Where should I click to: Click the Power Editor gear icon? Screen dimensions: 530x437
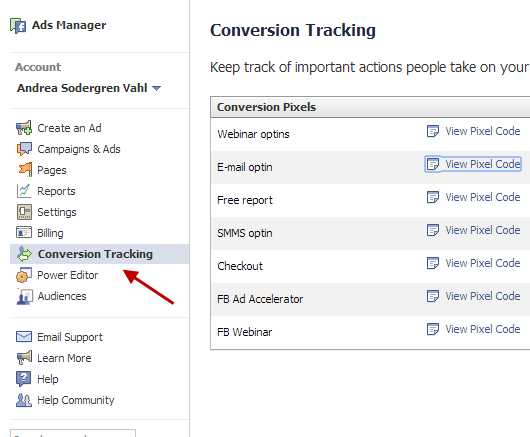tap(24, 275)
